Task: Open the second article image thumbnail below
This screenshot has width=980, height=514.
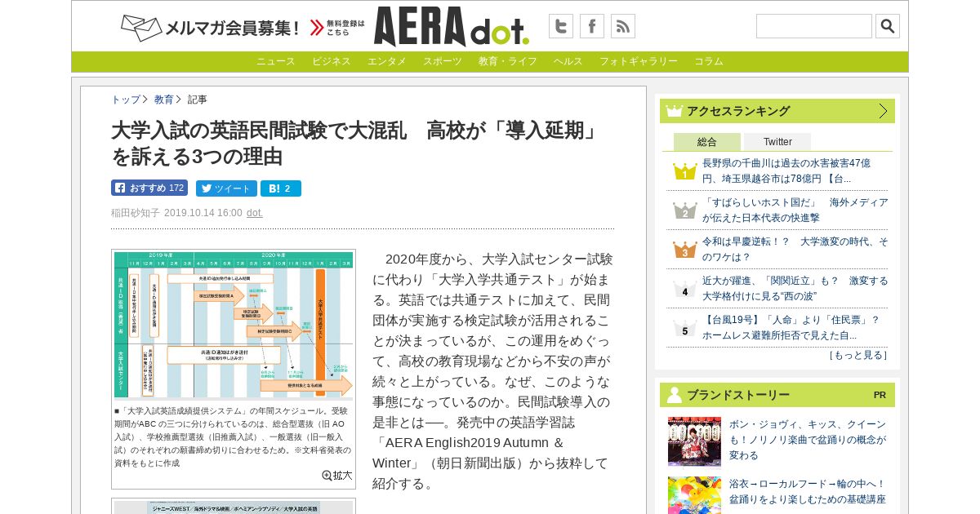Action: point(234,507)
